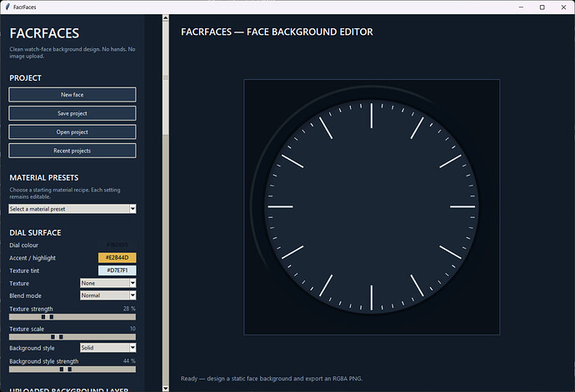Show the Recent projects list
575x392 pixels.
pos(72,151)
